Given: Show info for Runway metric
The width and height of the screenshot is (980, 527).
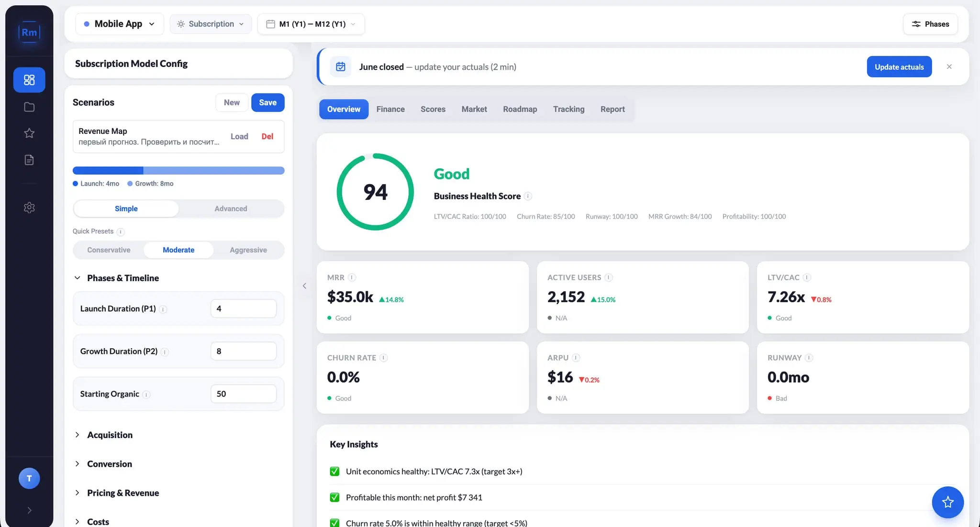Looking at the screenshot, I should click(x=809, y=358).
